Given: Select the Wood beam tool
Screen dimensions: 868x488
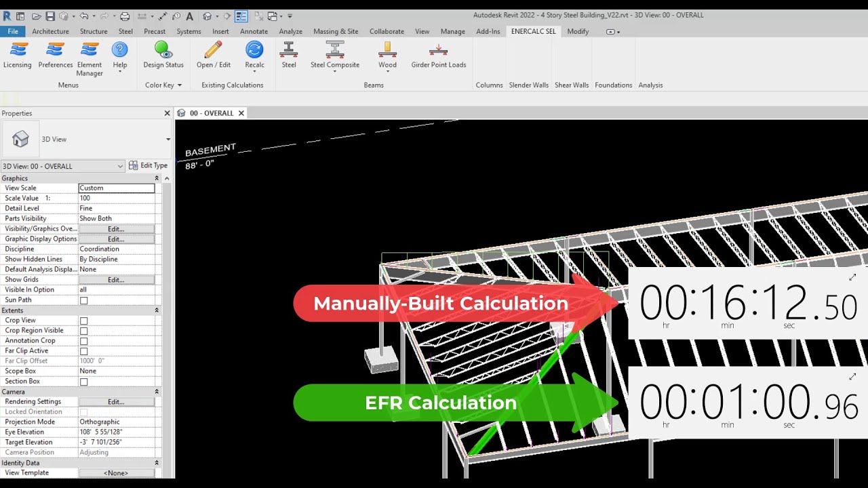Looking at the screenshot, I should [387, 57].
